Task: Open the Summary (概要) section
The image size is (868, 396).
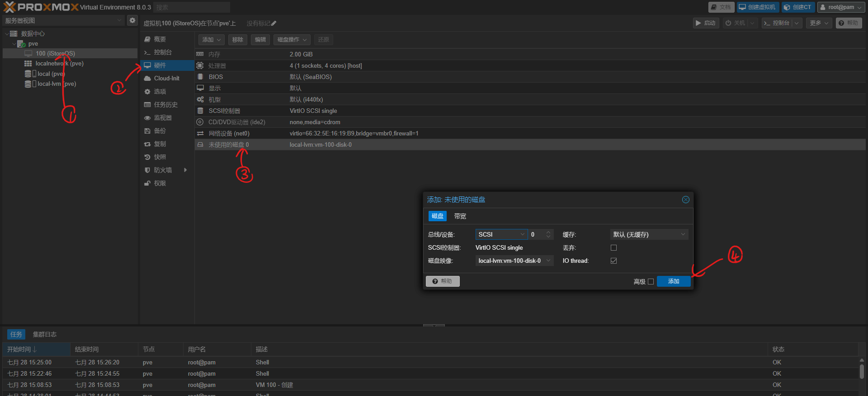Action: [167, 39]
